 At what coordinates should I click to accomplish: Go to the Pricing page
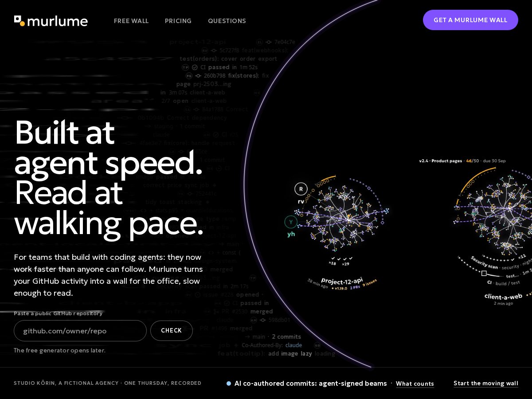tap(178, 21)
